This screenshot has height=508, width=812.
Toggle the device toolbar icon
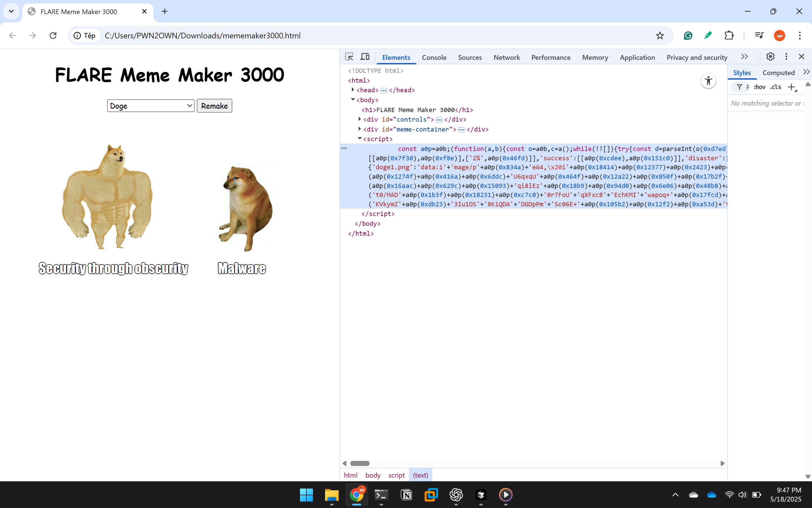point(365,57)
